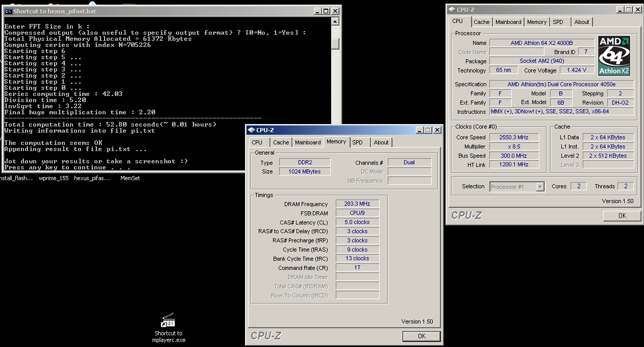Click the Cores value field
This screenshot has height=347, width=644.
pyautogui.click(x=579, y=187)
